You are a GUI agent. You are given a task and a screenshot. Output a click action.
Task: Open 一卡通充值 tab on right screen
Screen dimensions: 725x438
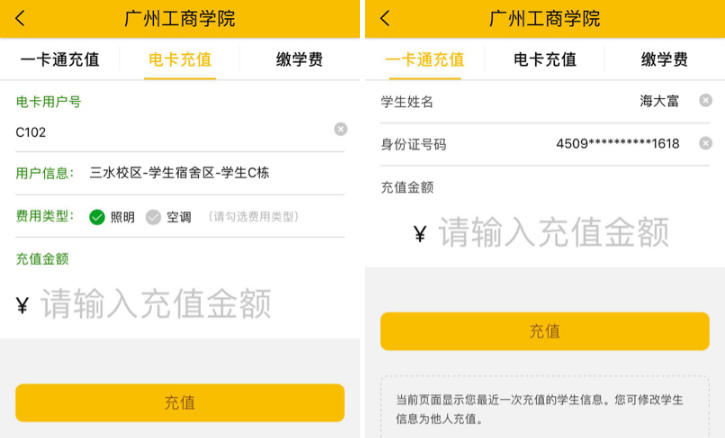tap(424, 60)
